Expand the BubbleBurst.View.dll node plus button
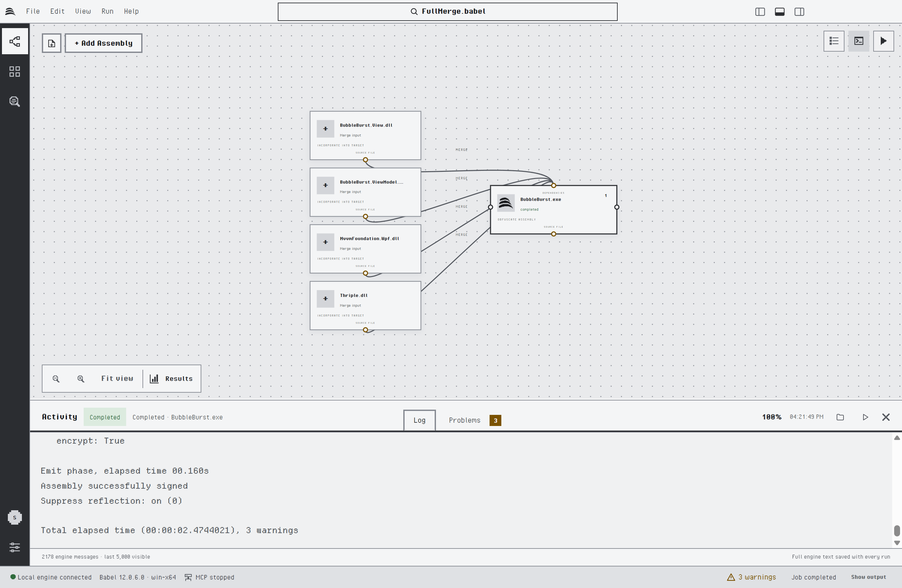Image resolution: width=902 pixels, height=588 pixels. [326, 129]
